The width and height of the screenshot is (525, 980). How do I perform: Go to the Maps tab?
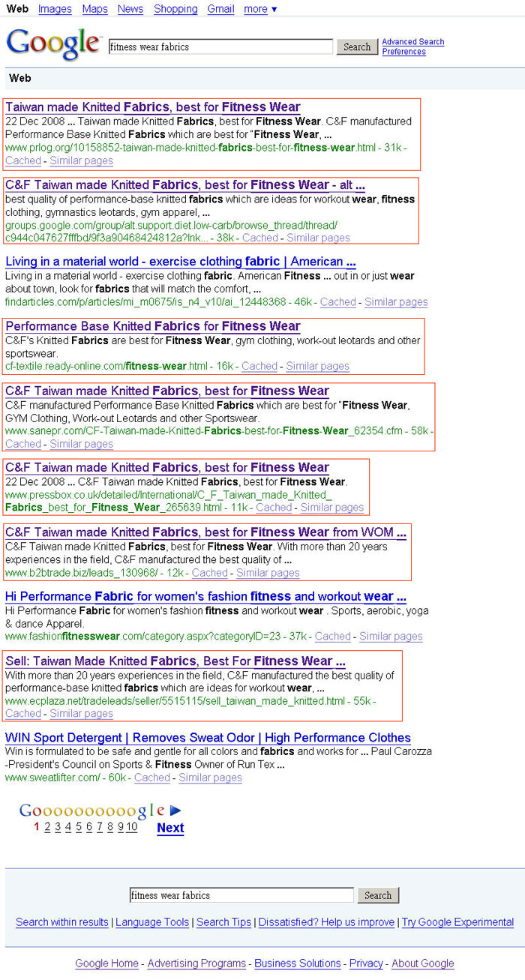(95, 9)
